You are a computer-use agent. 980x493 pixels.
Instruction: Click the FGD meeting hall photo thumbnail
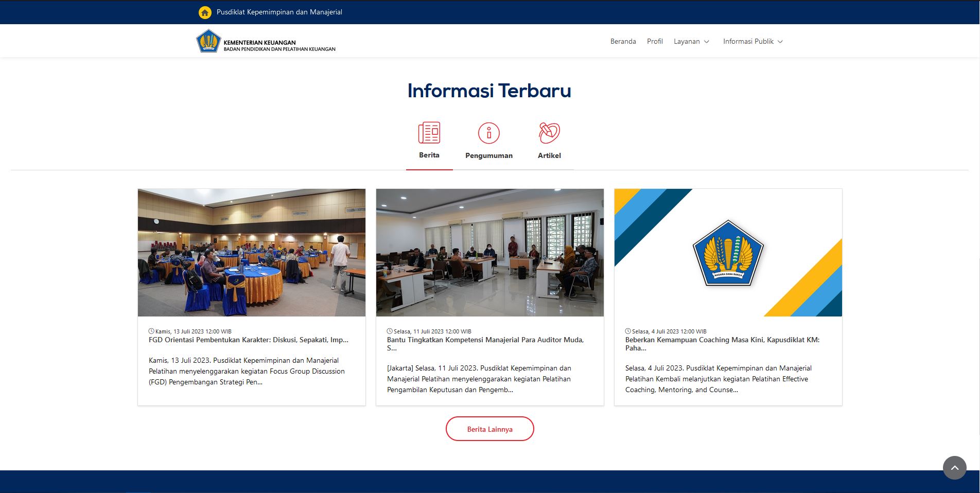coord(252,252)
